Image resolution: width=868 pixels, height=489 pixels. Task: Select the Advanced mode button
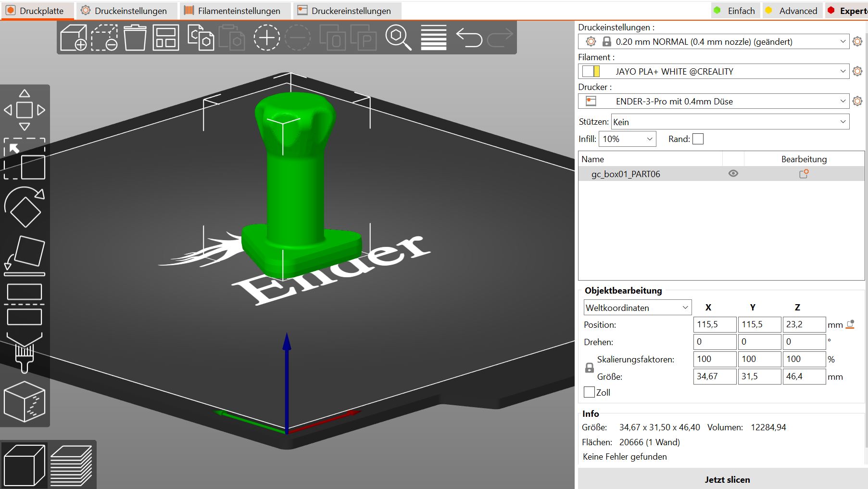(x=791, y=11)
